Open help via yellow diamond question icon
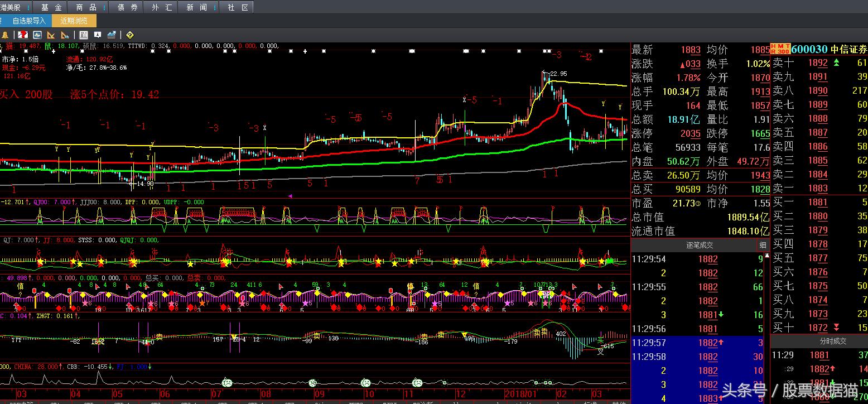The width and height of the screenshot is (868, 404). (130, 35)
